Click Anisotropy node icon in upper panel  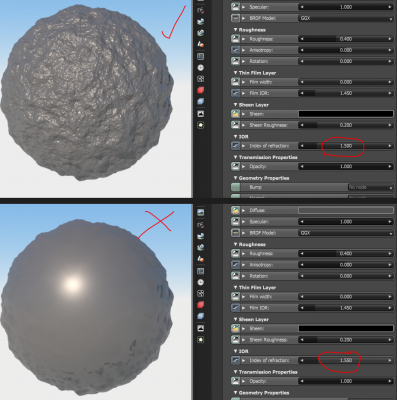pyautogui.click(x=235, y=50)
